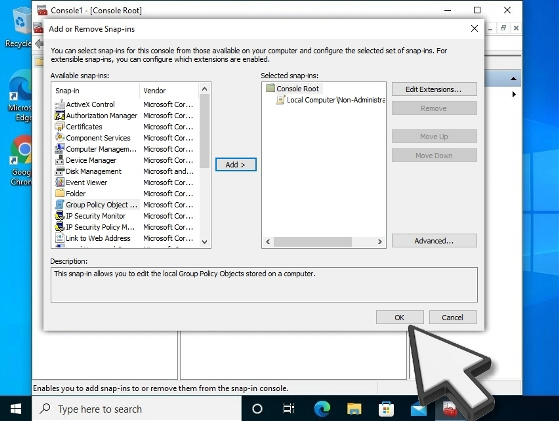Image resolution: width=559 pixels, height=421 pixels.
Task: Select the Group Policy Object snap-in icon
Action: click(x=60, y=205)
